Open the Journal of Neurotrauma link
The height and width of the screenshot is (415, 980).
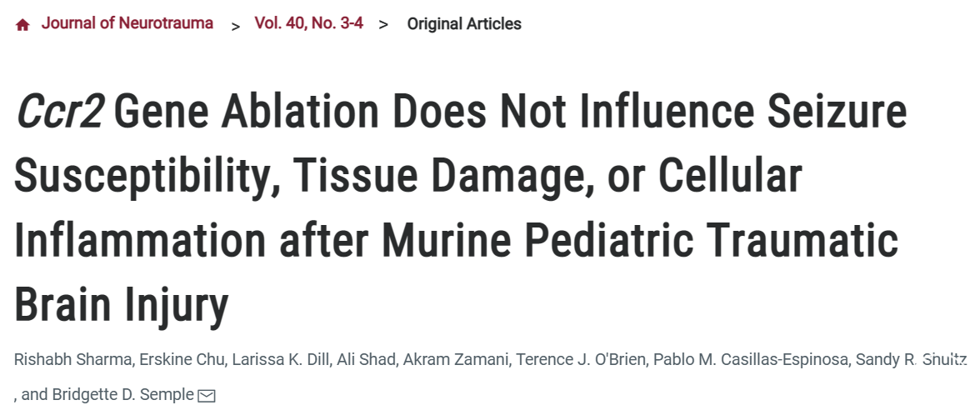(127, 24)
